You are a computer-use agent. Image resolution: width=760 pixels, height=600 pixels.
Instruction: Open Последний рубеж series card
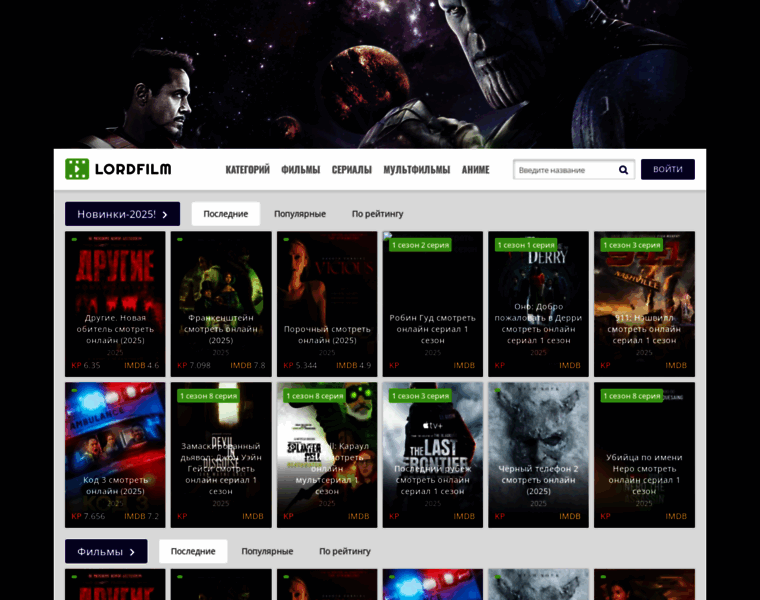tap(433, 455)
